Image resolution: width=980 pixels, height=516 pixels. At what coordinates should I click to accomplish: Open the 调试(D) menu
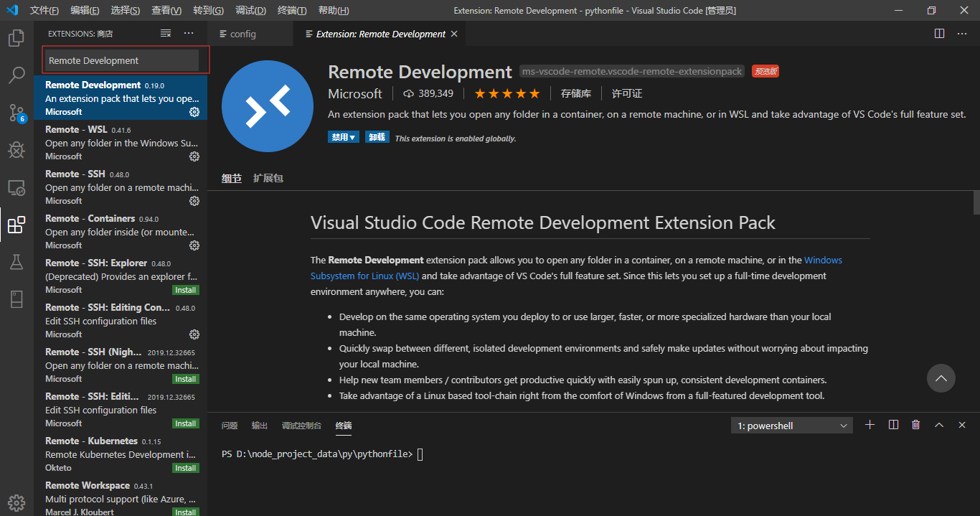tap(250, 10)
